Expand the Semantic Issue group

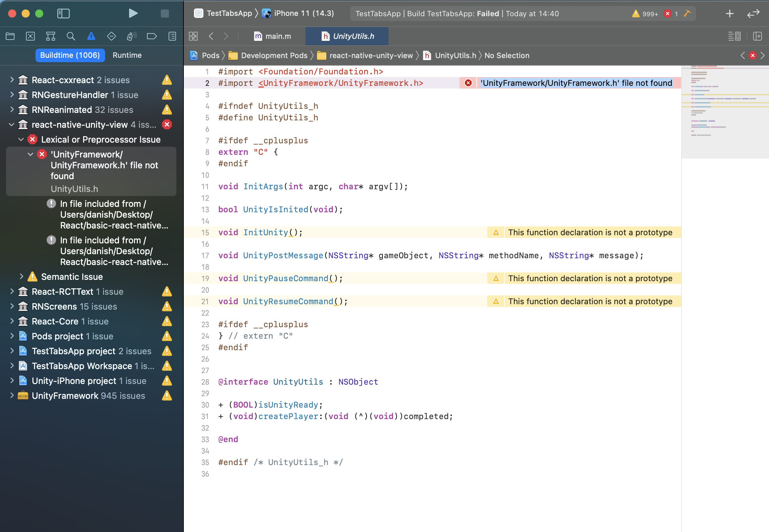21,276
